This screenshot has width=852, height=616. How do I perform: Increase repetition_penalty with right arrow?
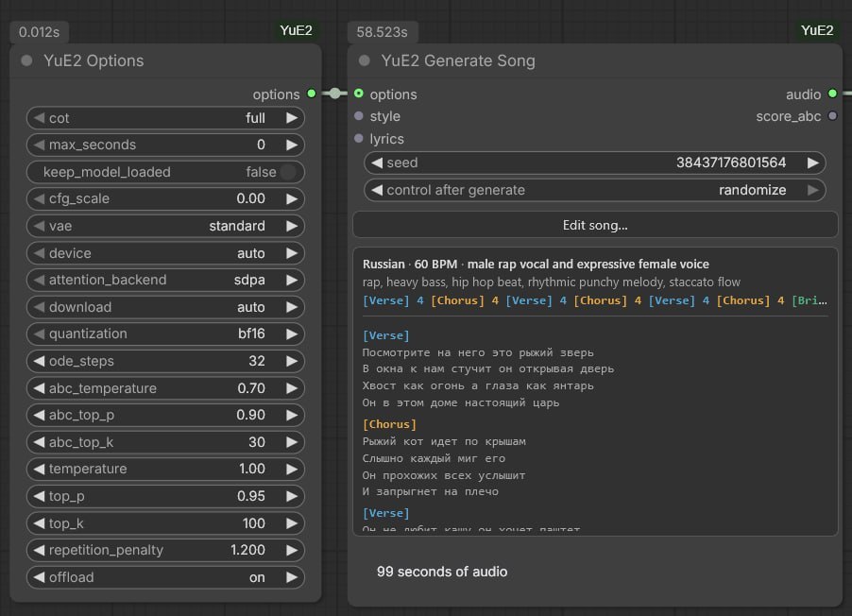point(292,550)
